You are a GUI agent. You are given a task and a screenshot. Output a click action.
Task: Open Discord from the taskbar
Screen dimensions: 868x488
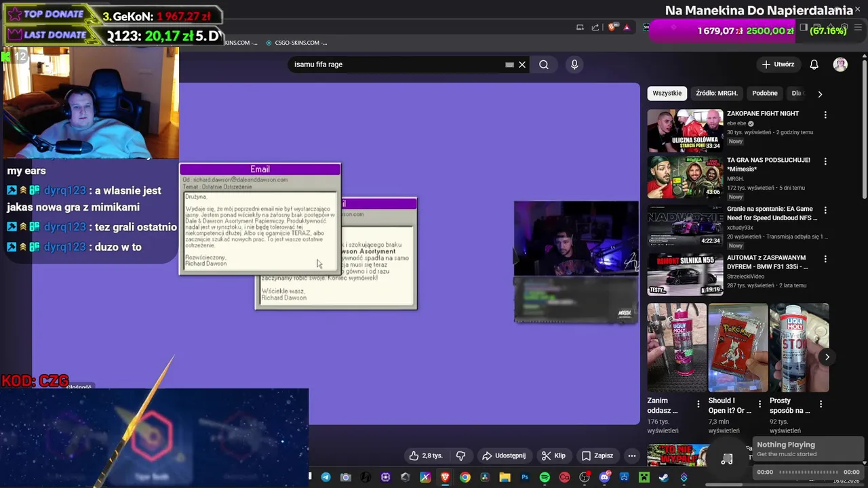pyautogui.click(x=604, y=477)
